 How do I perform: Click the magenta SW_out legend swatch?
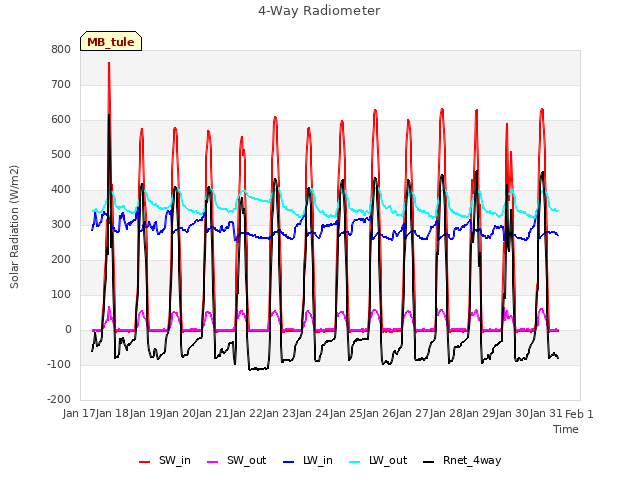tap(213, 462)
